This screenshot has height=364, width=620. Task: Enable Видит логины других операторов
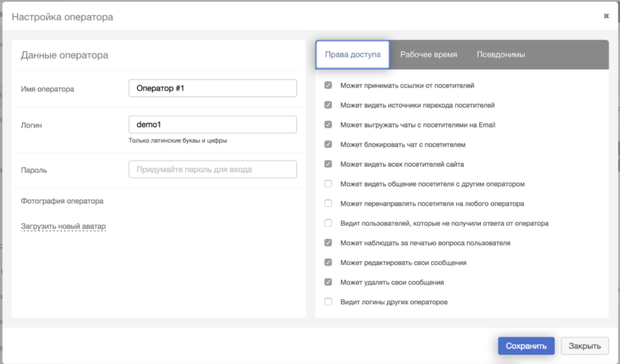[x=328, y=302]
